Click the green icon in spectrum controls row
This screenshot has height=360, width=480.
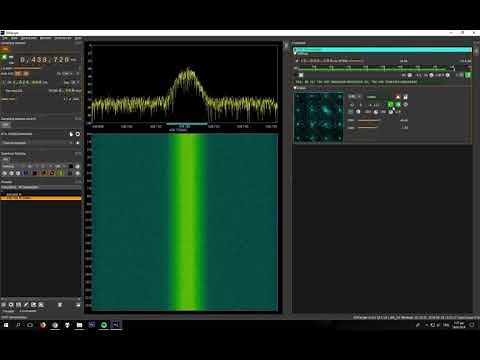[x=60, y=173]
